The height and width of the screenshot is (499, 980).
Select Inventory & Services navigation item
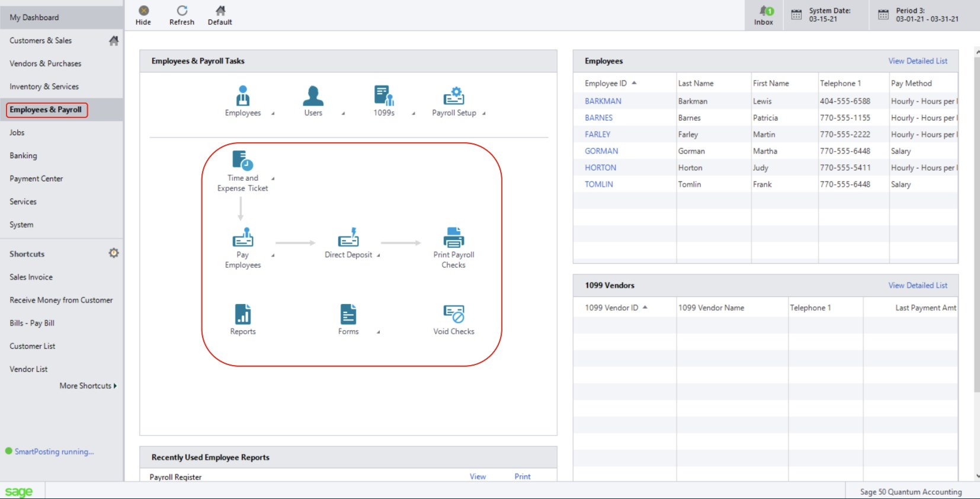pyautogui.click(x=44, y=87)
